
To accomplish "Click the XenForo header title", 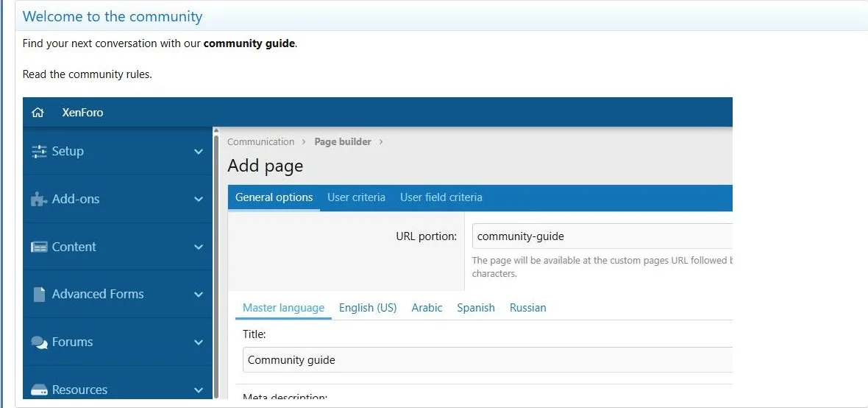I will (x=82, y=113).
